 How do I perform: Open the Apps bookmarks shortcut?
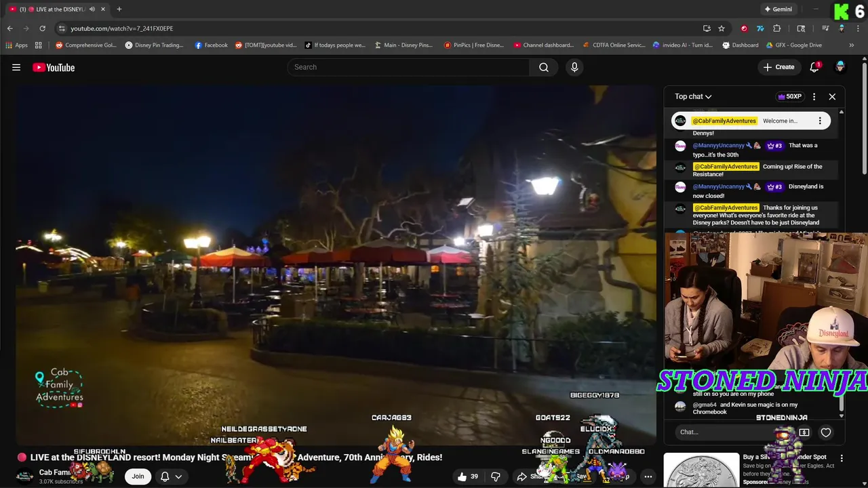coord(17,45)
